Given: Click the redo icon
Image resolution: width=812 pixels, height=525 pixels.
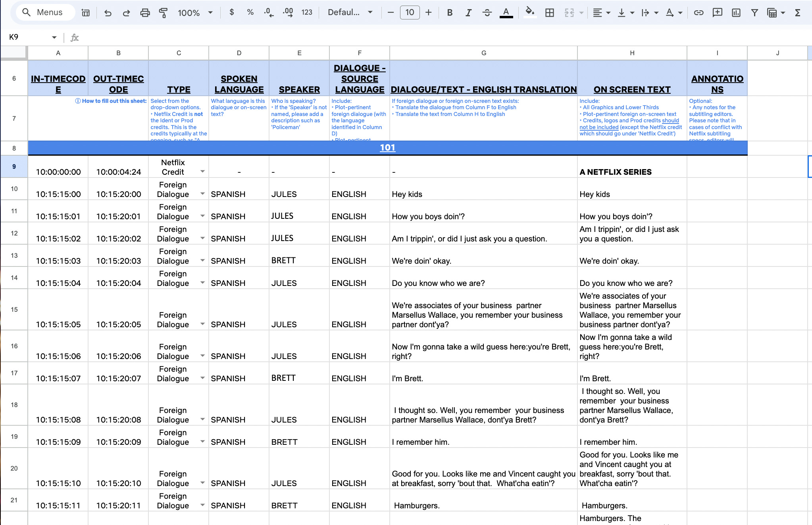Looking at the screenshot, I should (x=126, y=13).
